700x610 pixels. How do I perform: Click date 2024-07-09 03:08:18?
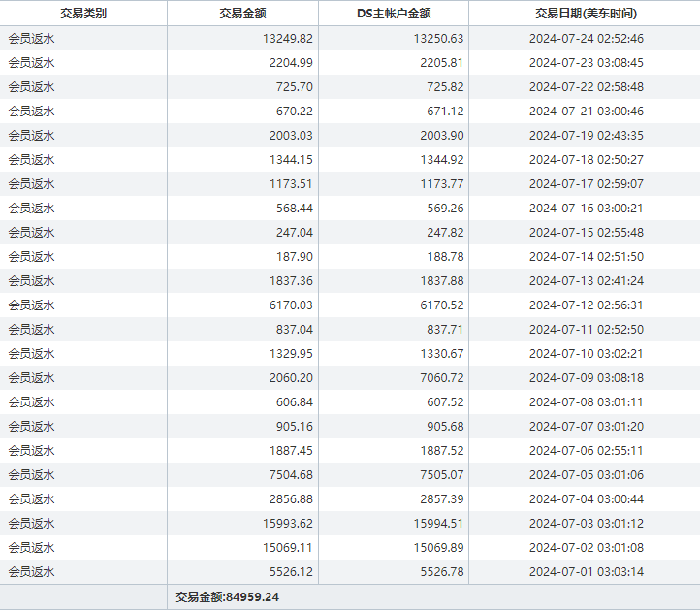587,378
